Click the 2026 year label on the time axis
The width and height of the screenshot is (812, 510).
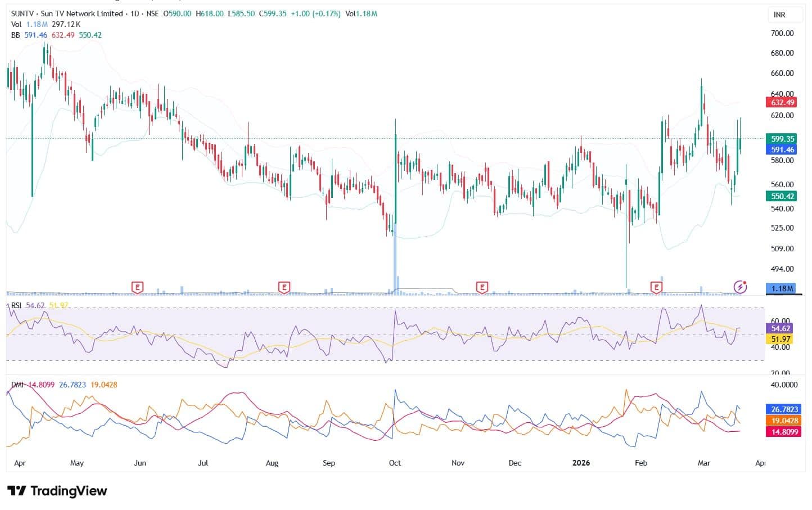pos(581,463)
